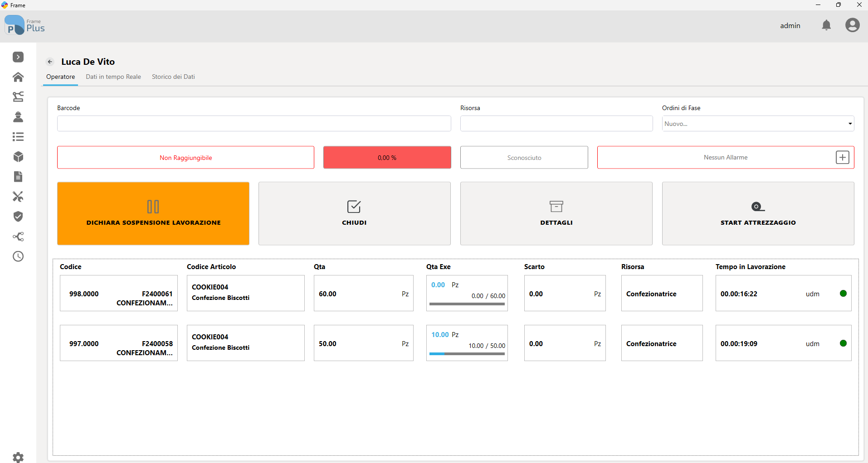Add an alarm with the plus icon
The image size is (868, 463).
click(x=842, y=157)
